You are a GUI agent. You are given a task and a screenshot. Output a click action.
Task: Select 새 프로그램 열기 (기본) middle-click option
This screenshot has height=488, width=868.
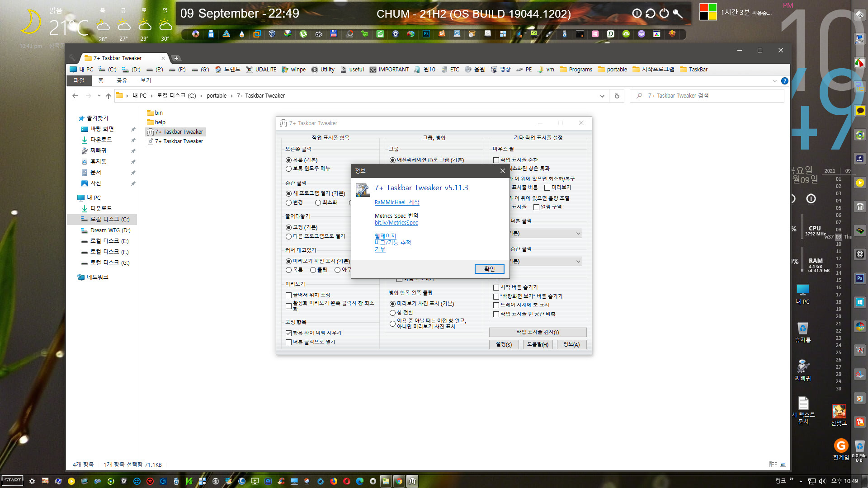315,193
